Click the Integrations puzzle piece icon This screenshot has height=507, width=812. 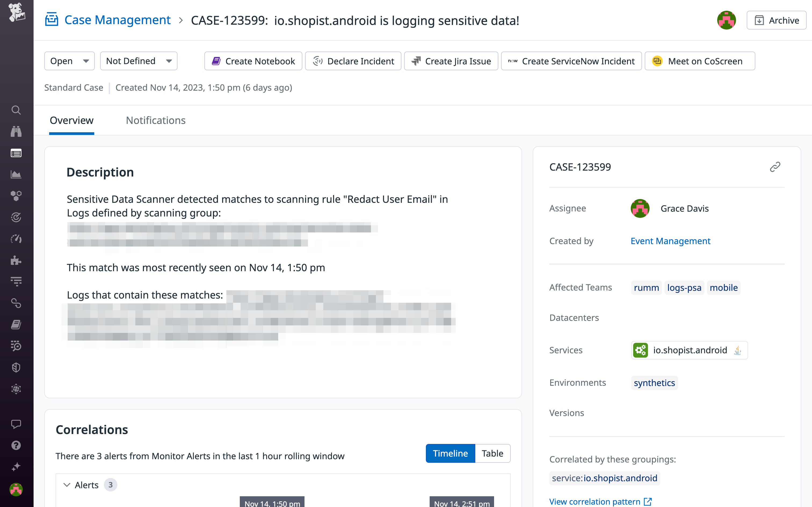pos(16,260)
